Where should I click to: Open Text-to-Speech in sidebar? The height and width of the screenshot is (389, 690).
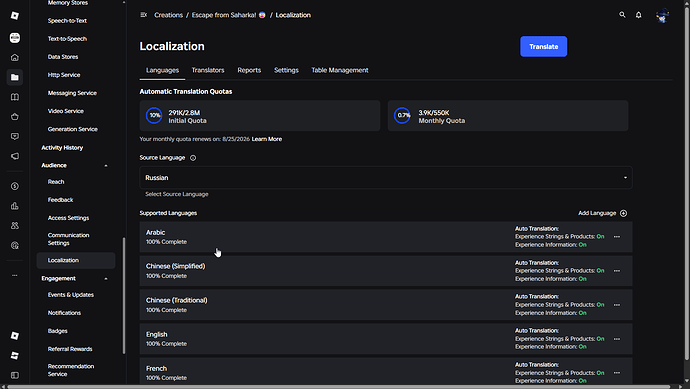tap(67, 39)
